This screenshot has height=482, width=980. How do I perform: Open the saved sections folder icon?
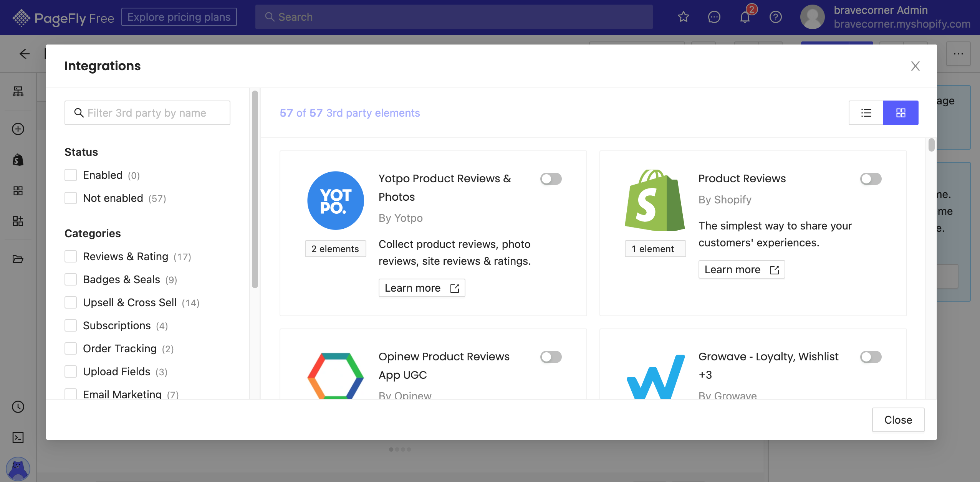[18, 259]
